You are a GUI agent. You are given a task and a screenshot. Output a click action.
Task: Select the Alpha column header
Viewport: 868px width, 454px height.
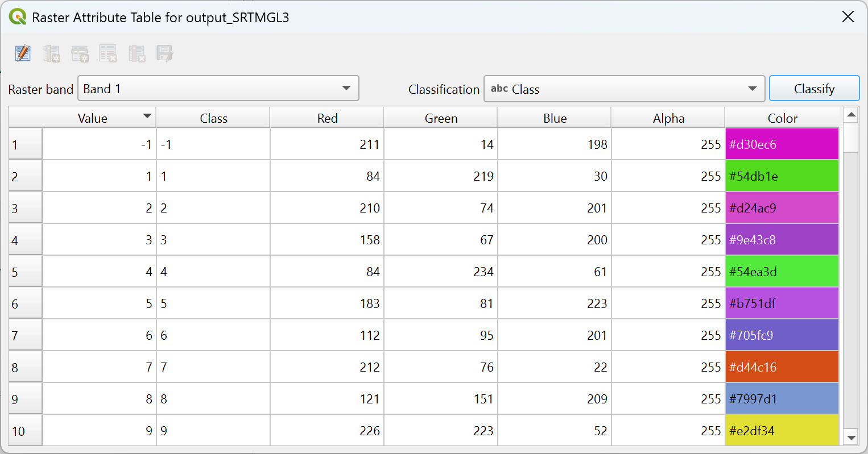pos(668,118)
